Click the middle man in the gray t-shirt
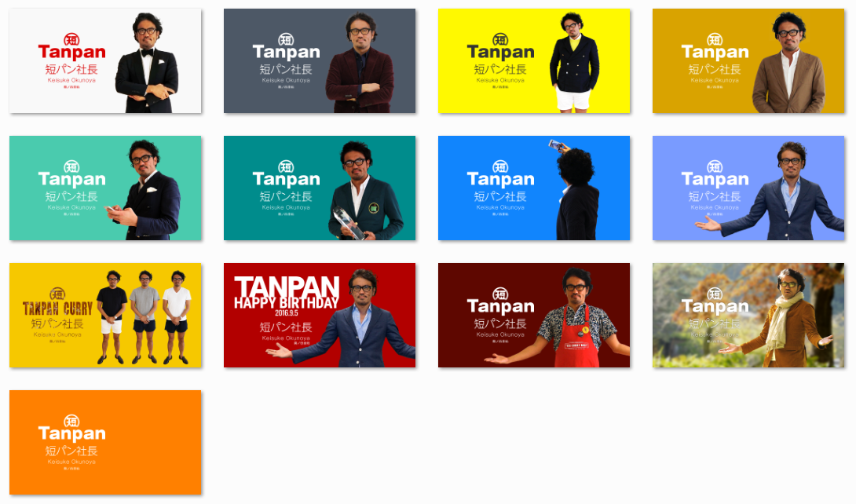The width and height of the screenshot is (856, 504). [144, 314]
